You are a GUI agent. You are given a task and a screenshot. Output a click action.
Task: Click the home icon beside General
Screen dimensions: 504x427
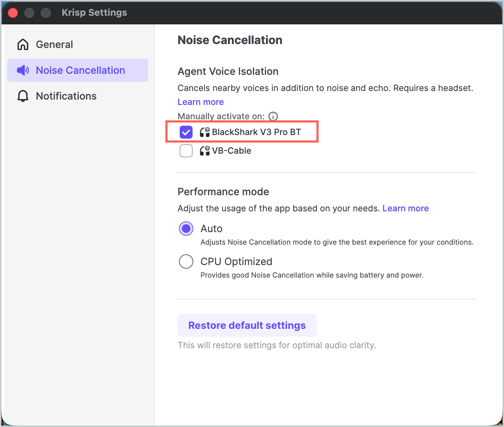(23, 44)
